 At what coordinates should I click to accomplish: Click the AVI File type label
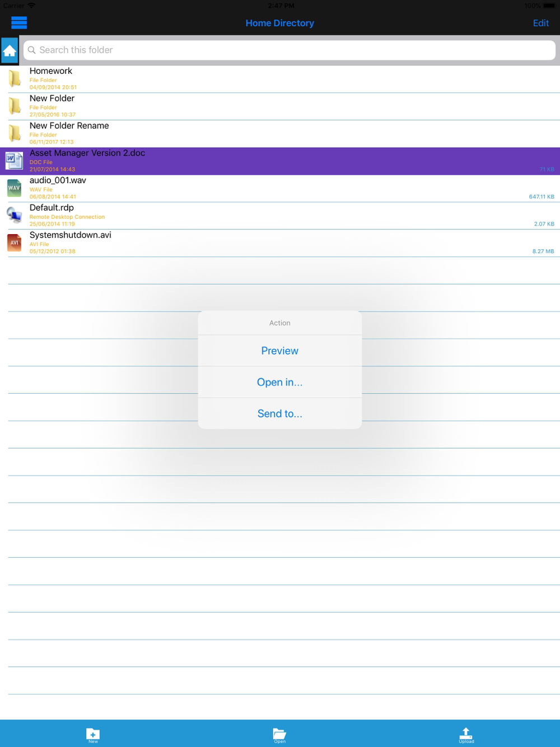39,244
